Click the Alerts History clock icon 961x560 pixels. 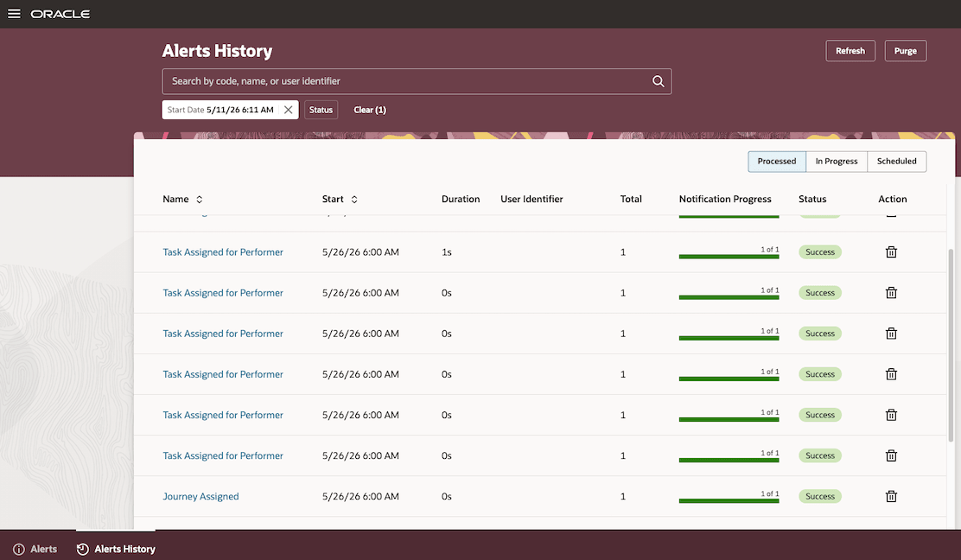point(83,549)
